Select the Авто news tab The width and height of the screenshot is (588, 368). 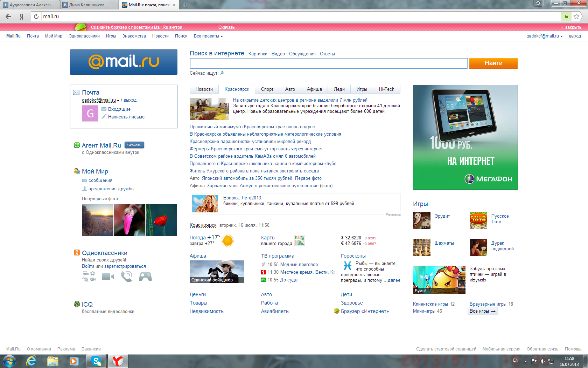(290, 89)
